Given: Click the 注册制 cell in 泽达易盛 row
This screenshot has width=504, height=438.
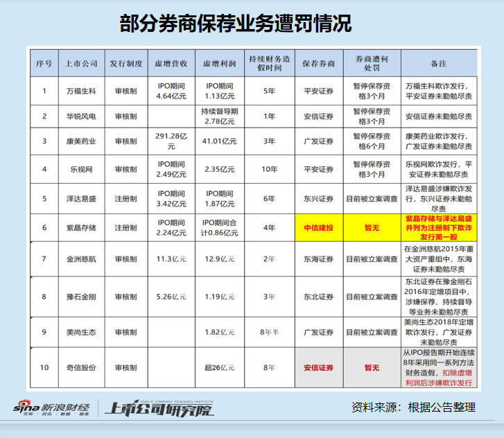Looking at the screenshot, I should pos(126,199).
